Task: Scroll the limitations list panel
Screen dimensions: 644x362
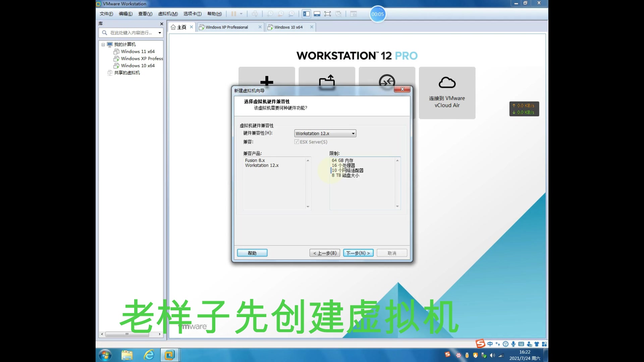Action: [x=397, y=206]
